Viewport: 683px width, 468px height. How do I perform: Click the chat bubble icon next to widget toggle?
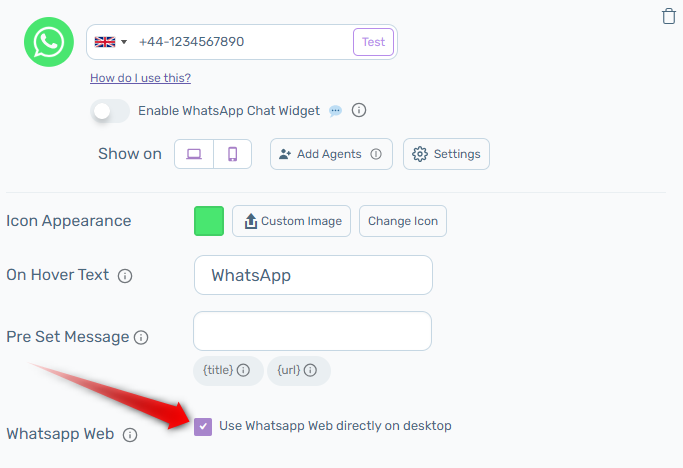pyautogui.click(x=336, y=111)
